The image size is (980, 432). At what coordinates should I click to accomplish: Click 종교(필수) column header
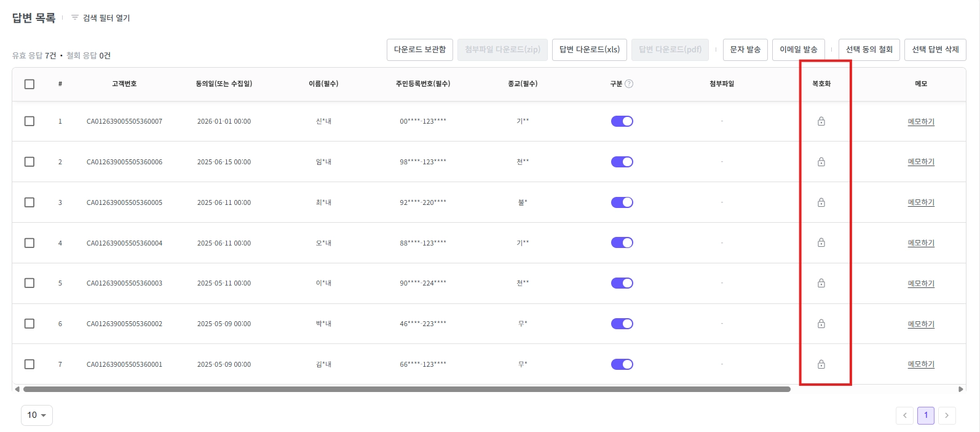pyautogui.click(x=523, y=84)
